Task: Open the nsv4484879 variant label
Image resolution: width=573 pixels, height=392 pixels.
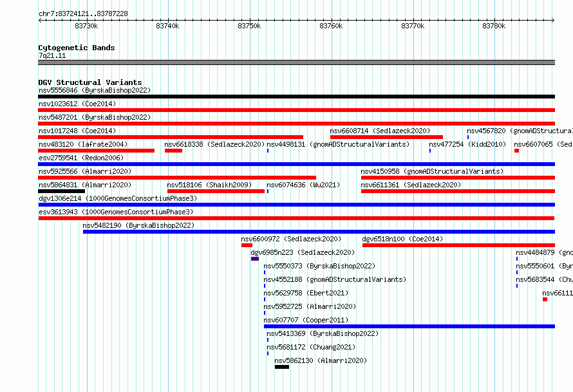Action: click(x=544, y=252)
